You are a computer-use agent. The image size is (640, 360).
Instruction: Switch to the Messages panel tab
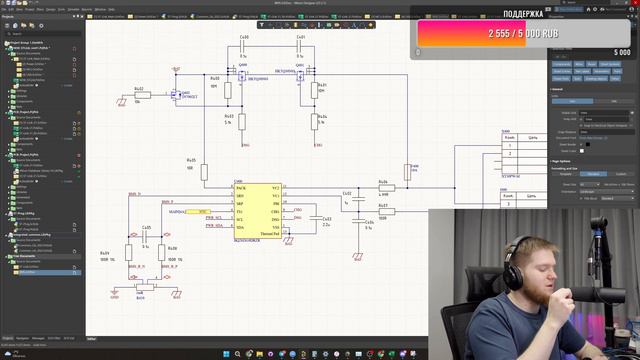[38, 338]
